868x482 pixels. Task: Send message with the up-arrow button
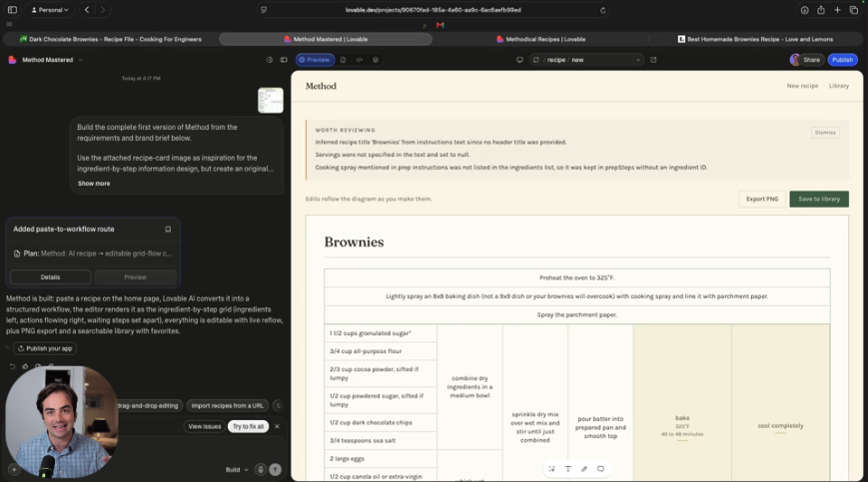[275, 470]
